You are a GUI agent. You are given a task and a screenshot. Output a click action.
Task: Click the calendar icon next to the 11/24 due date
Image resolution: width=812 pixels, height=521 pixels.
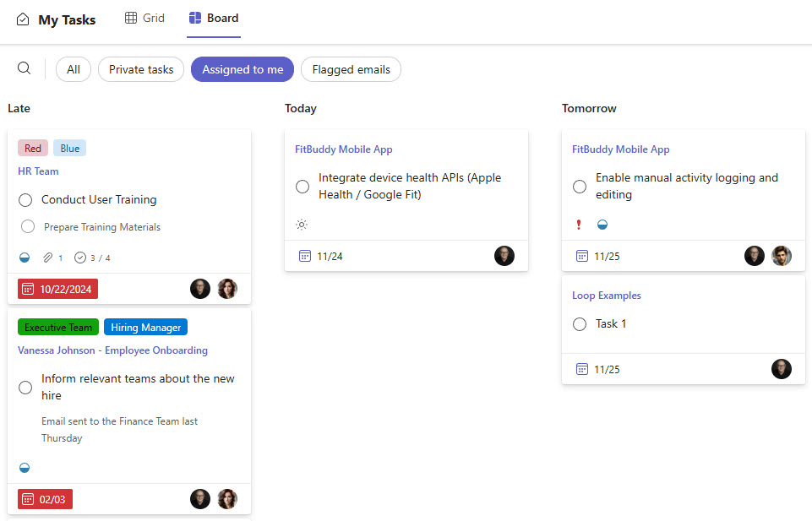coord(305,256)
